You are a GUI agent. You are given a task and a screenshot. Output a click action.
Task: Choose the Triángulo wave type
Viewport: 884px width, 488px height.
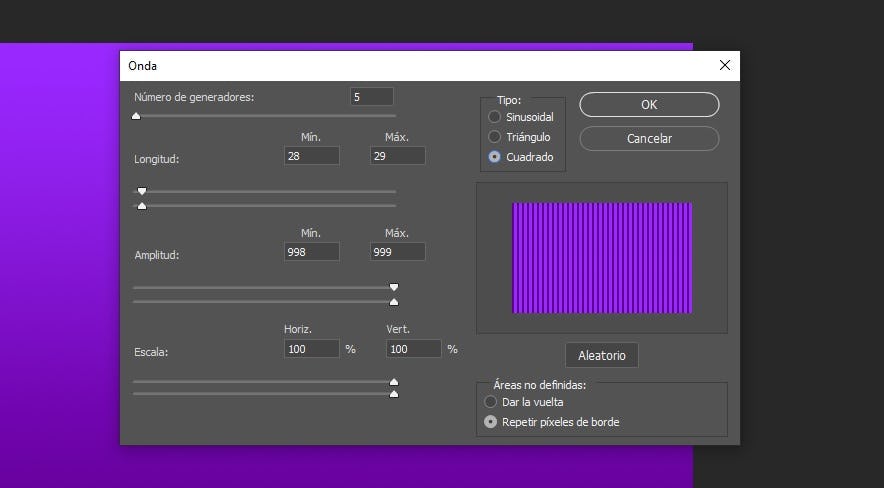494,137
